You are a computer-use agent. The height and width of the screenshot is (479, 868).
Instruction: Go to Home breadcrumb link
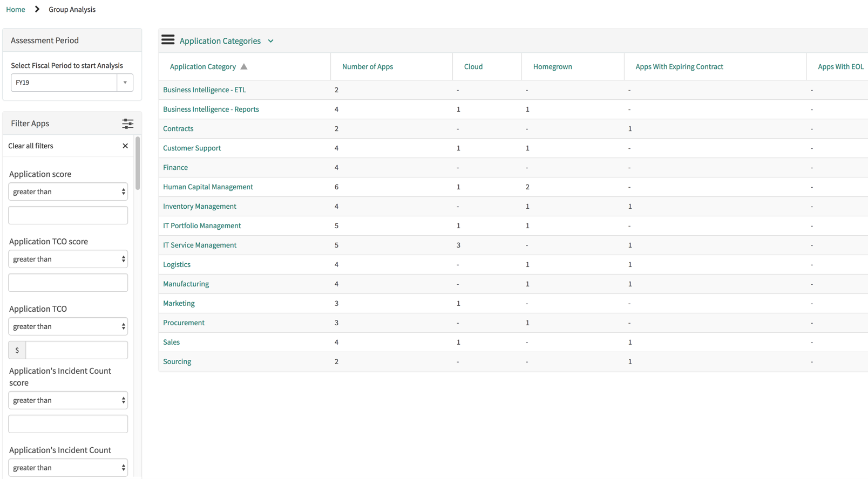(x=16, y=9)
